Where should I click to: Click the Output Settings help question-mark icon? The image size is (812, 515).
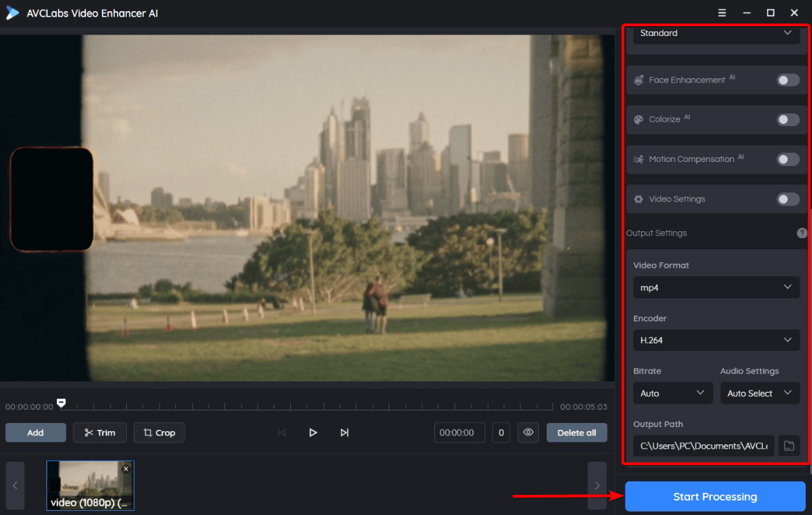pos(802,233)
